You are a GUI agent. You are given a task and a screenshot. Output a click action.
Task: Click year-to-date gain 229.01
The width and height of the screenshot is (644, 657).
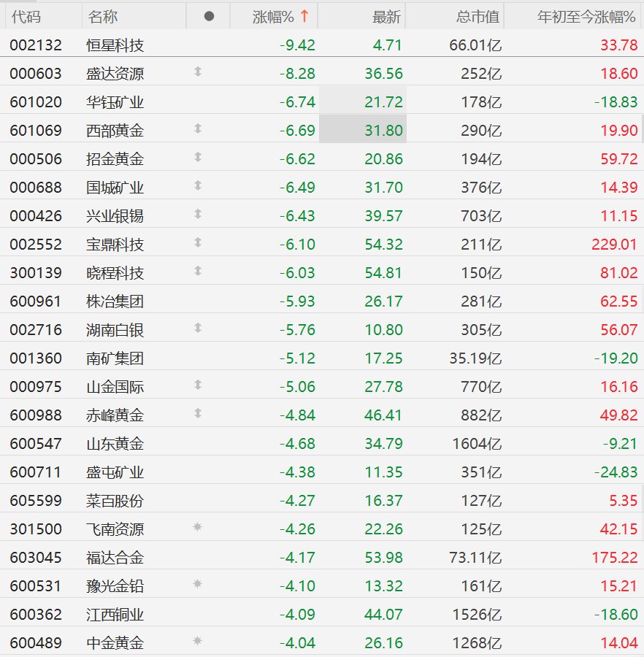pyautogui.click(x=614, y=245)
